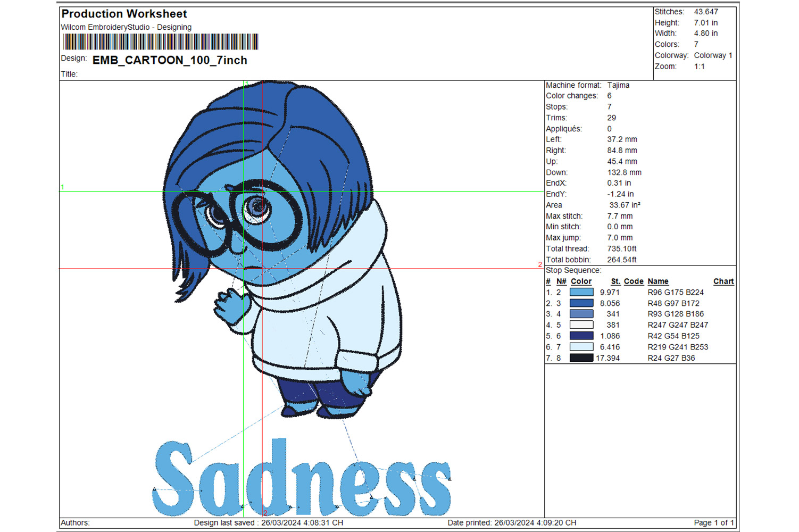The image size is (799, 532).
Task: Click the 'Appliqués:' label
Action: 564,129
